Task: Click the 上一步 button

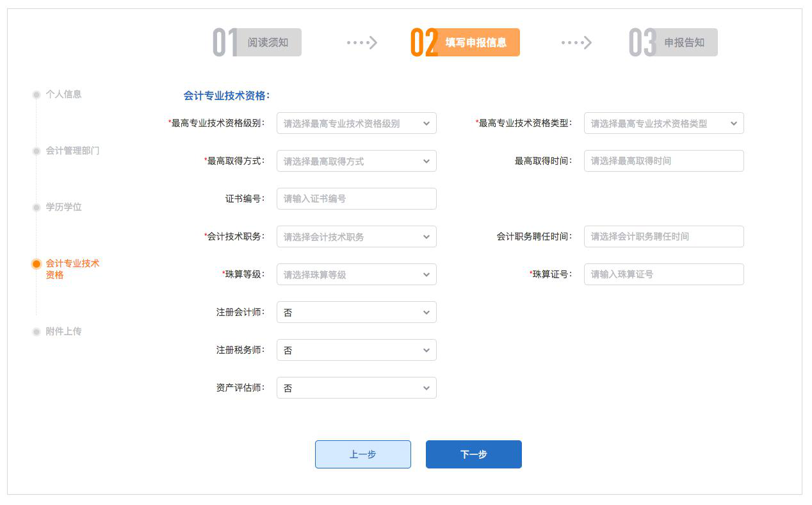Action: click(362, 454)
